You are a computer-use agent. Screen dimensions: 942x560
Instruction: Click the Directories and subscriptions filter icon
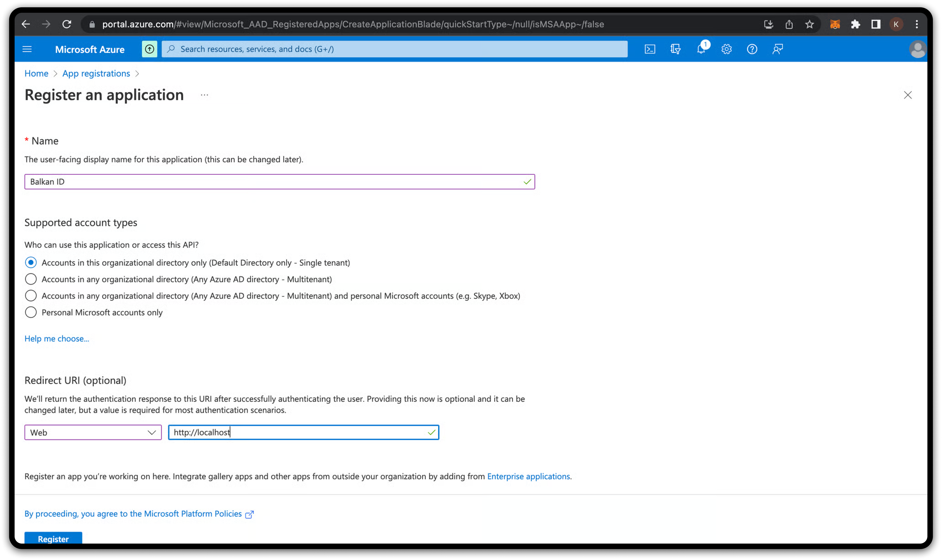pyautogui.click(x=675, y=49)
